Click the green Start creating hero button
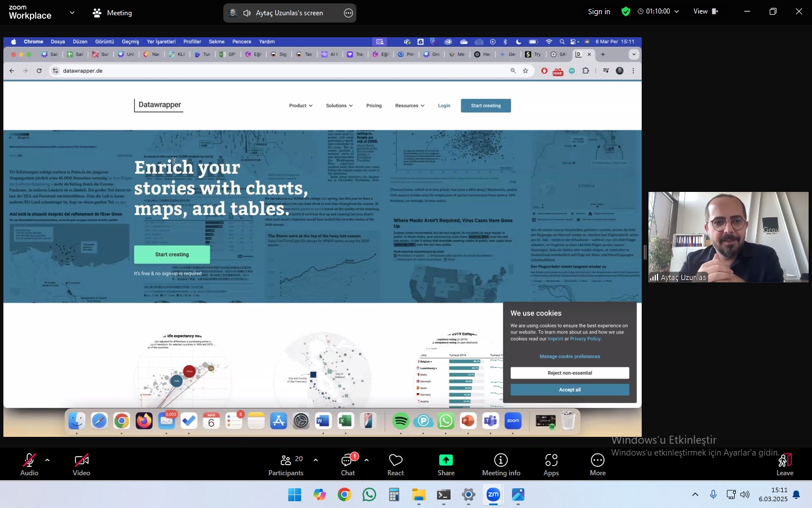The image size is (812, 508). [172, 255]
